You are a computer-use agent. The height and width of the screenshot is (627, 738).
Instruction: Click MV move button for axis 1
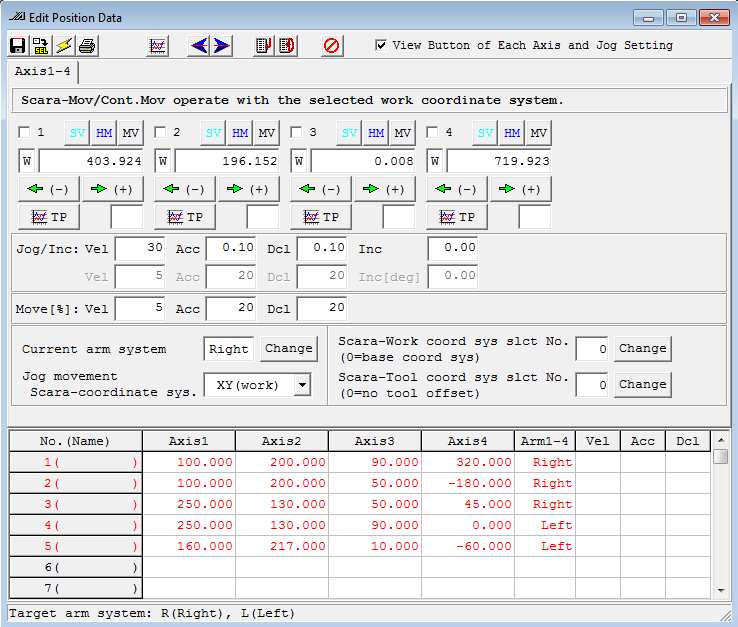[130, 133]
